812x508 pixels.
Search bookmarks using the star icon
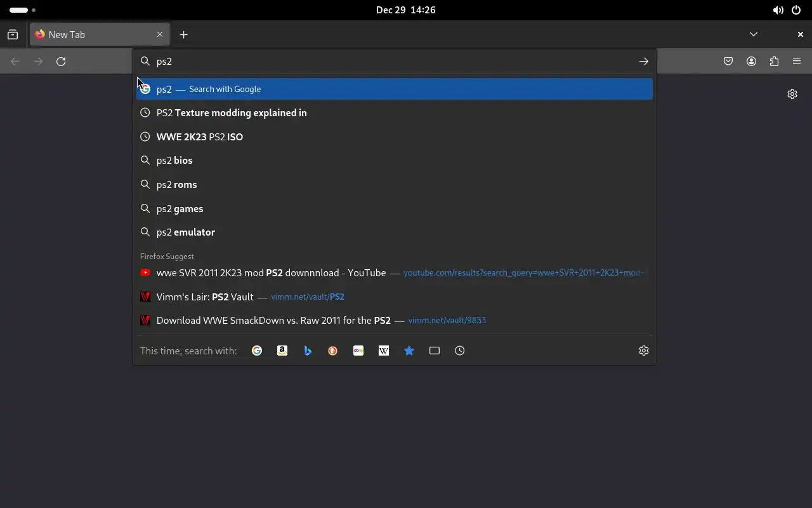(409, 351)
